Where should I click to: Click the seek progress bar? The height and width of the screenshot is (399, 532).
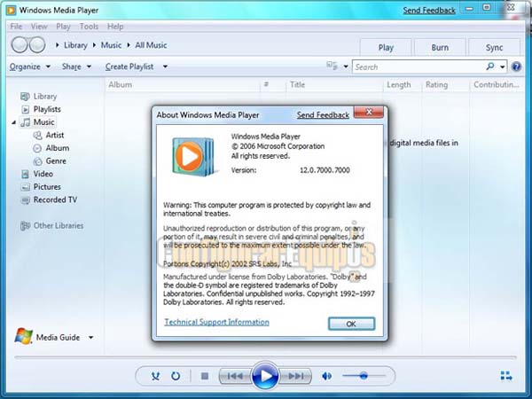click(x=265, y=357)
